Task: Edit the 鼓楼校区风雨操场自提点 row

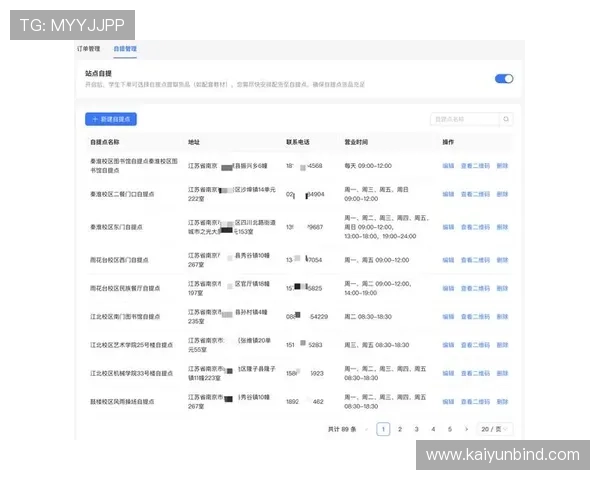Action: pyautogui.click(x=448, y=402)
